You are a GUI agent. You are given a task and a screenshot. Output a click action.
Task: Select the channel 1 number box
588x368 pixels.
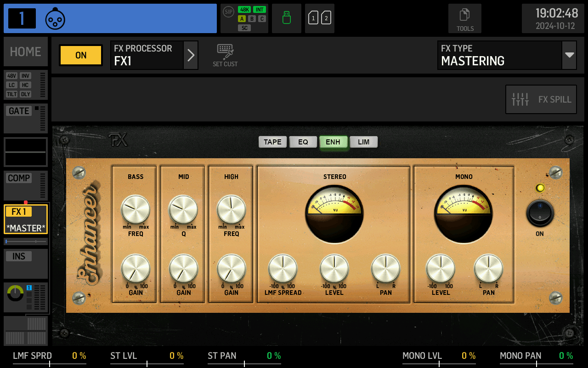[x=22, y=18]
